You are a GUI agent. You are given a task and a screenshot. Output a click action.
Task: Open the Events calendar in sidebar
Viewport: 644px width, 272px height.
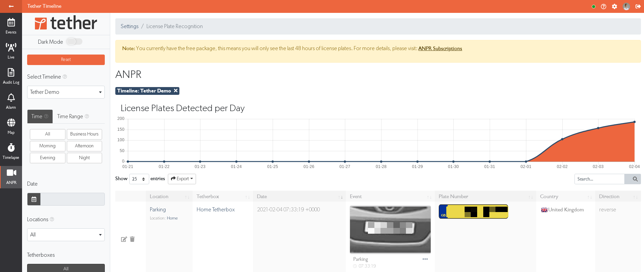11,26
